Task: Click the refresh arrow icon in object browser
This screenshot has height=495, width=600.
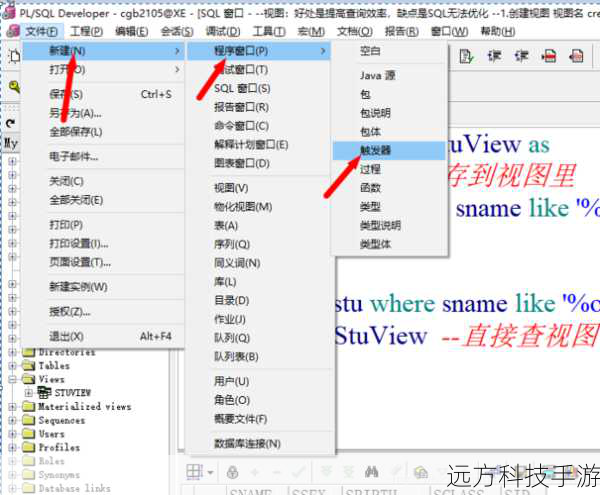Action: (11, 123)
